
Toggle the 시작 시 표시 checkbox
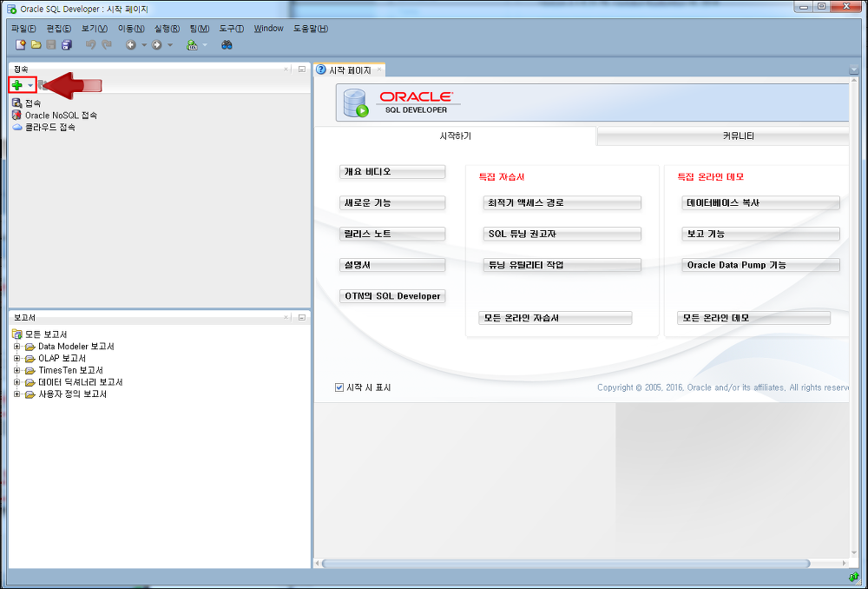point(339,387)
